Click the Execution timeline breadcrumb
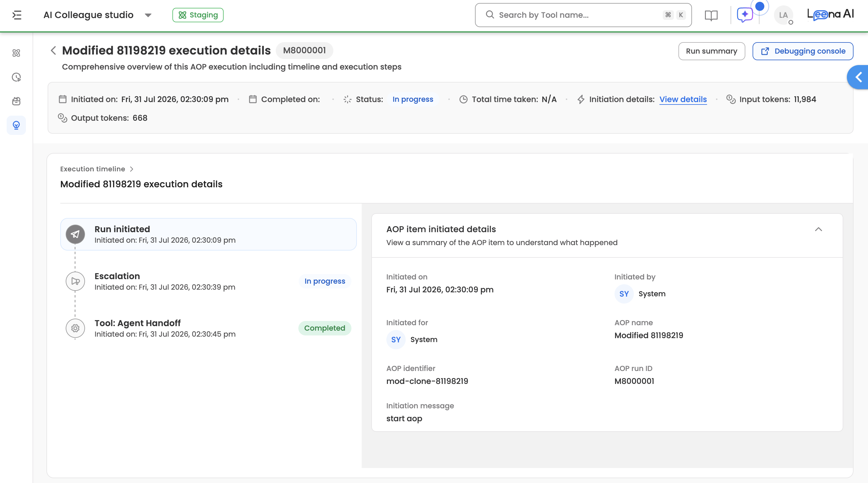 92,169
